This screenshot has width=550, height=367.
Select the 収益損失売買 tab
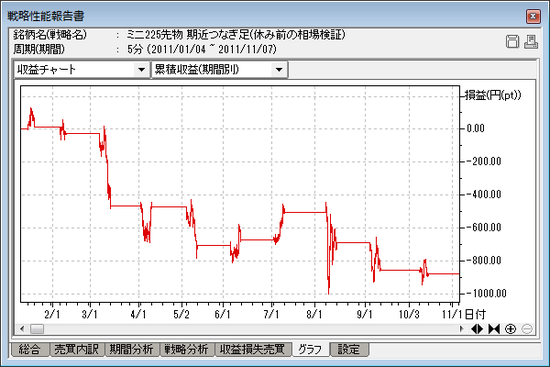pyautogui.click(x=253, y=349)
